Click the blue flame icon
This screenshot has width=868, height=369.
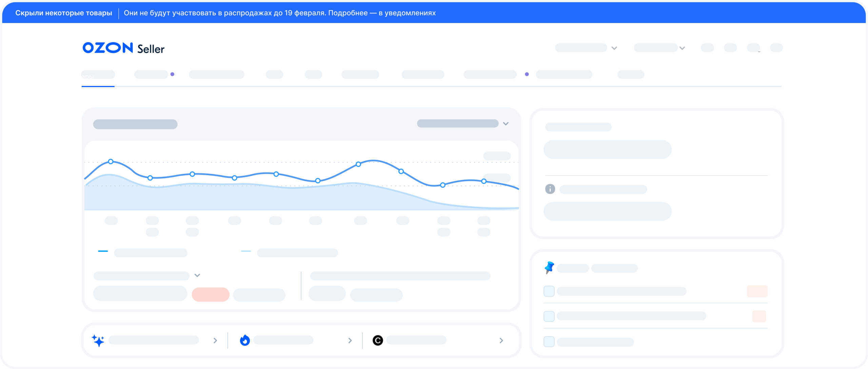pyautogui.click(x=245, y=340)
